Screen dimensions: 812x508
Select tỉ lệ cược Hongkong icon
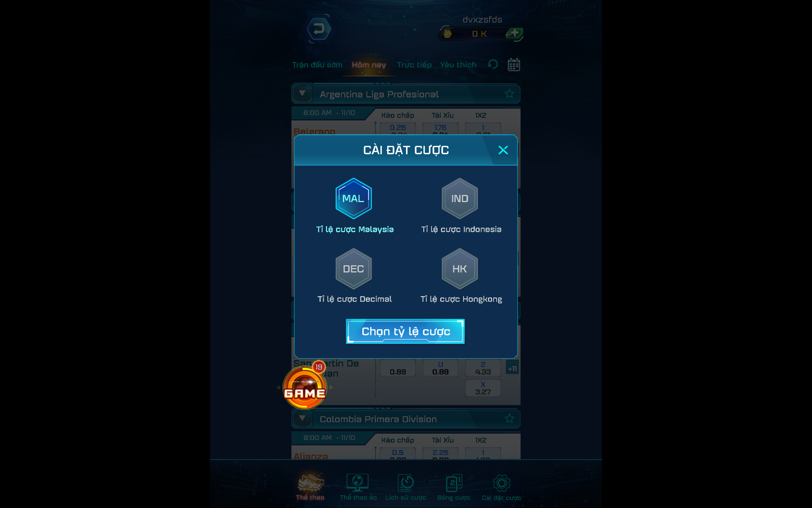tap(459, 269)
